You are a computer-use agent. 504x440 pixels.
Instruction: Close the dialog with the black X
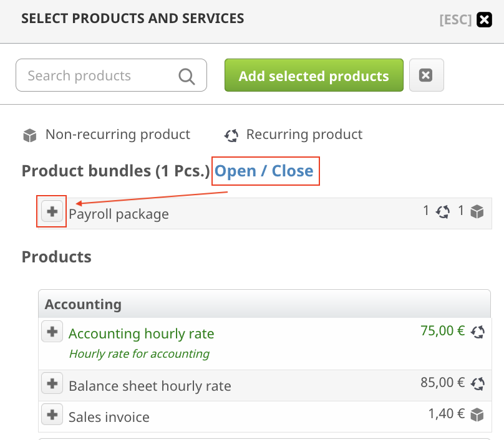point(484,20)
